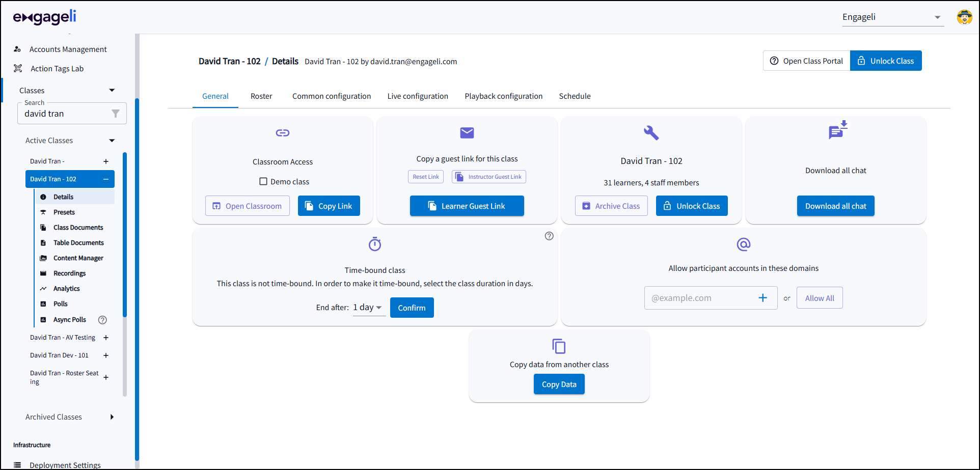This screenshot has width=980, height=470.
Task: Enable the Demo class checkbox
Action: pos(263,182)
